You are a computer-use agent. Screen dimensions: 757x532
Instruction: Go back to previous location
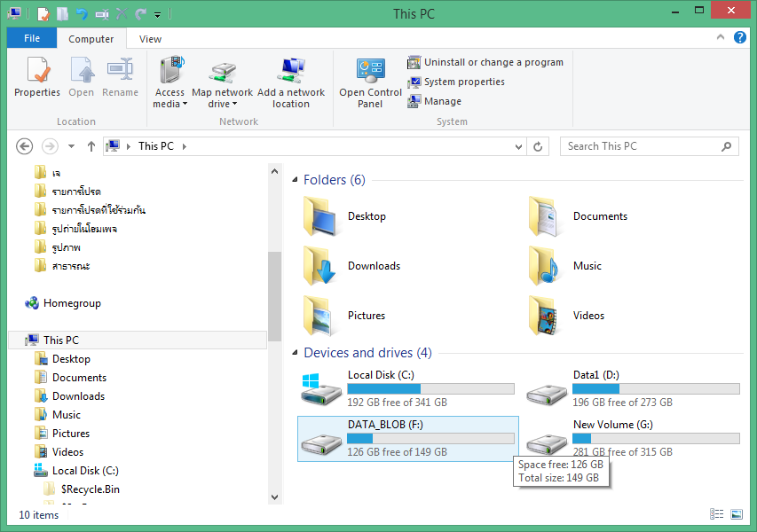pos(24,146)
